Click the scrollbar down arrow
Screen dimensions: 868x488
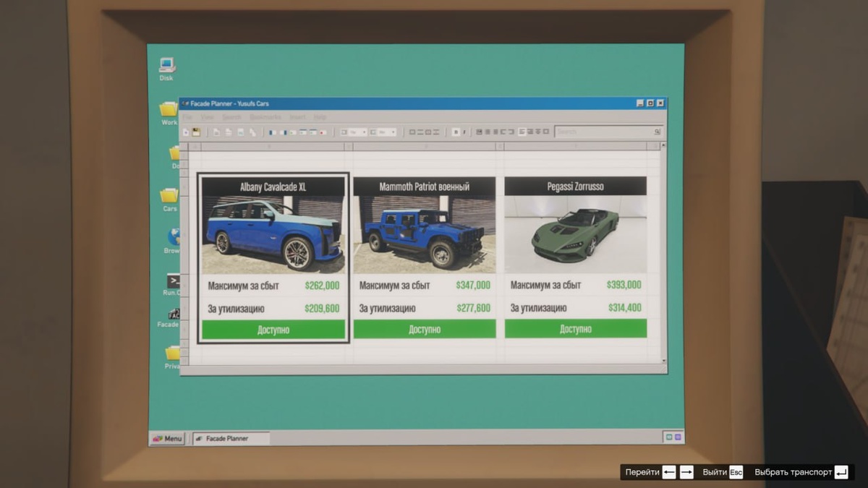(x=663, y=359)
